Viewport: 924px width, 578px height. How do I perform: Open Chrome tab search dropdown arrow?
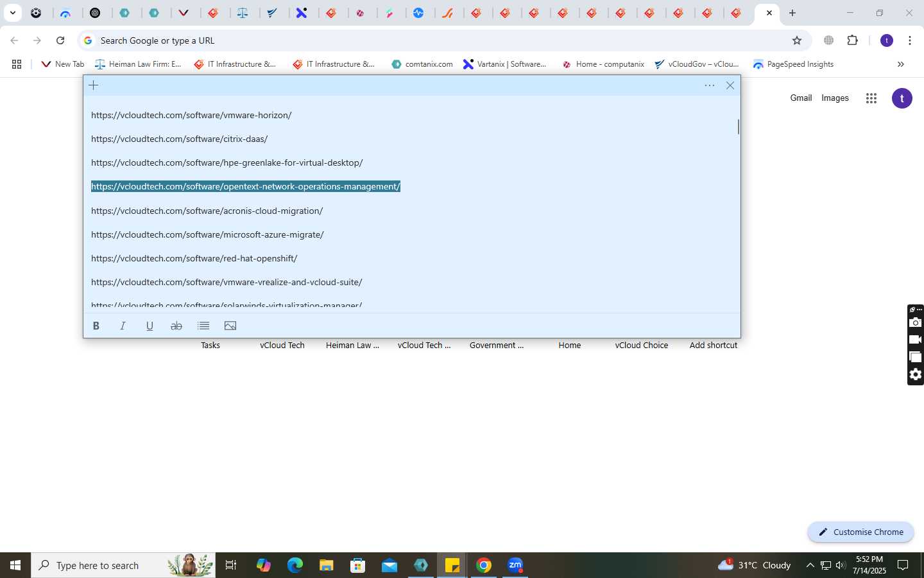click(x=12, y=13)
